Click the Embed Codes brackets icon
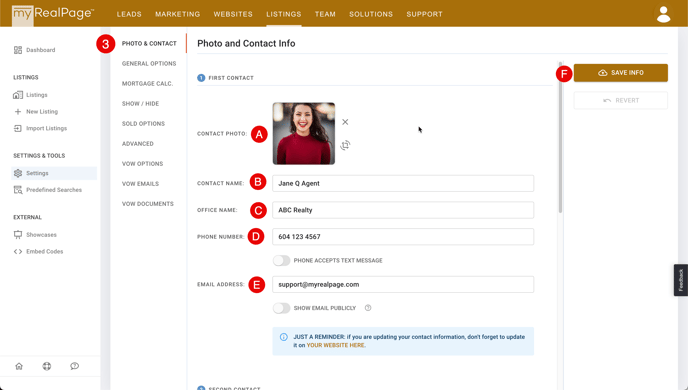 pyautogui.click(x=18, y=251)
